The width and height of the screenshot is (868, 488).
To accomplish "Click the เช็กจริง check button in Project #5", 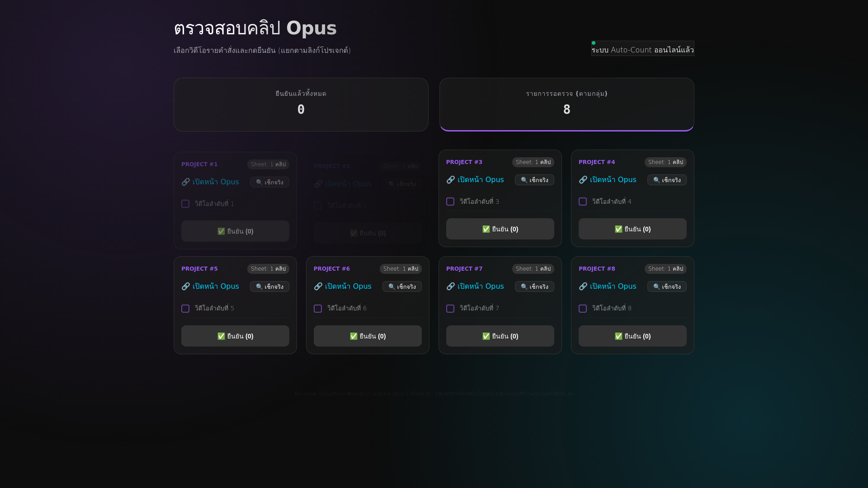I will tap(269, 286).
